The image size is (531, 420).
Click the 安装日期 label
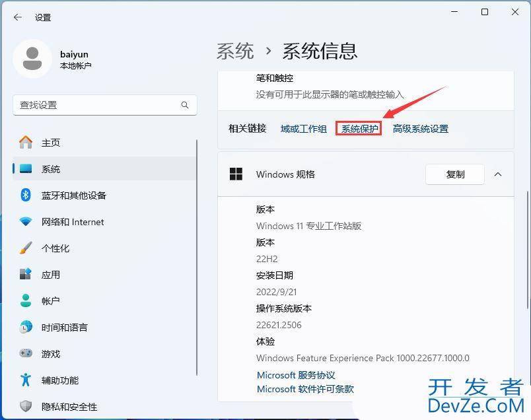point(275,275)
